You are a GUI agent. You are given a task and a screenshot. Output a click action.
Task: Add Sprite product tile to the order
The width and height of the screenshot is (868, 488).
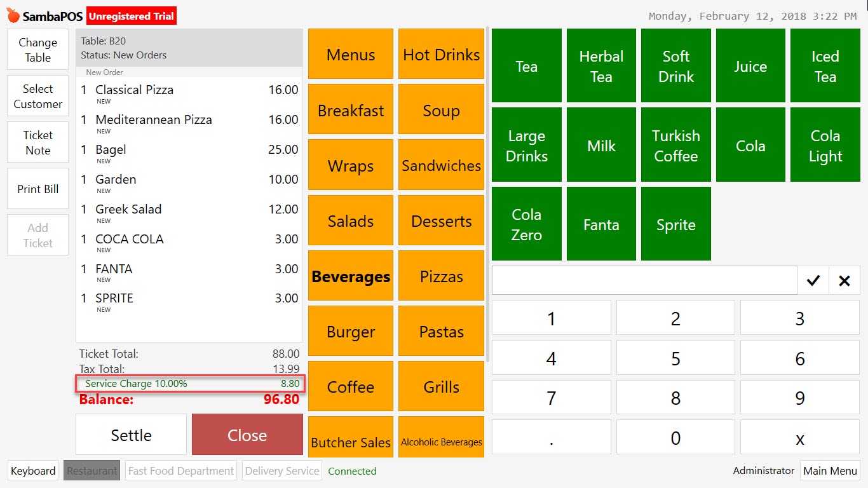pos(675,224)
